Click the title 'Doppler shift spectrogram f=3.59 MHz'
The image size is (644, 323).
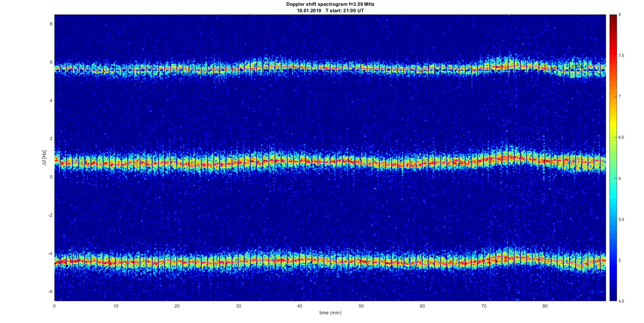click(x=330, y=5)
